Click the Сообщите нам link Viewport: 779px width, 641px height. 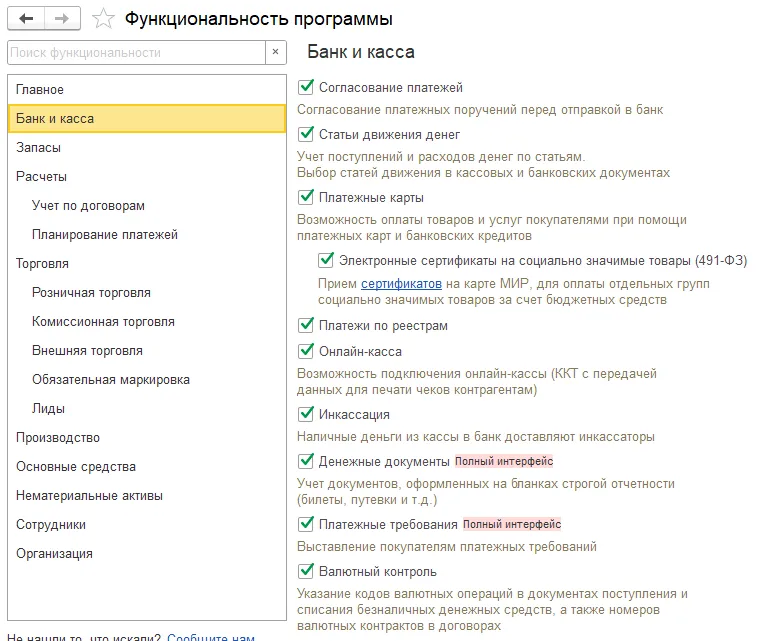(x=210, y=636)
